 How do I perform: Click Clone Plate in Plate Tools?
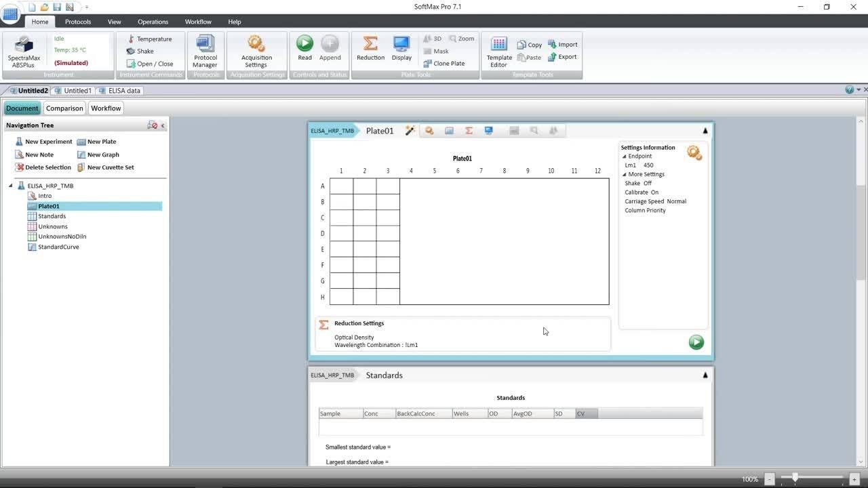(443, 64)
